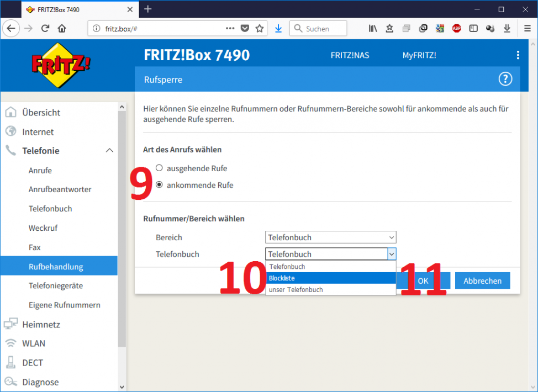Click the blue downloads arrow icon
This screenshot has height=392, width=538.
coord(278,29)
